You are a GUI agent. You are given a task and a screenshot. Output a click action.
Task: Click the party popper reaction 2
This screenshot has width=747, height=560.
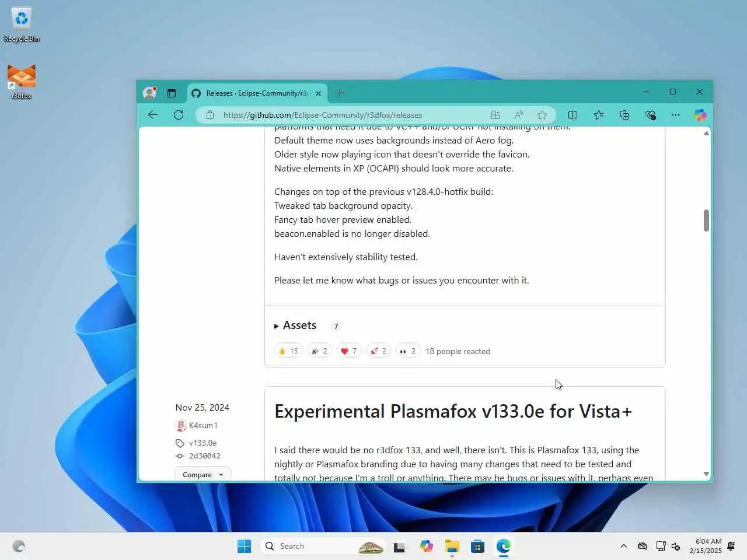pos(319,351)
